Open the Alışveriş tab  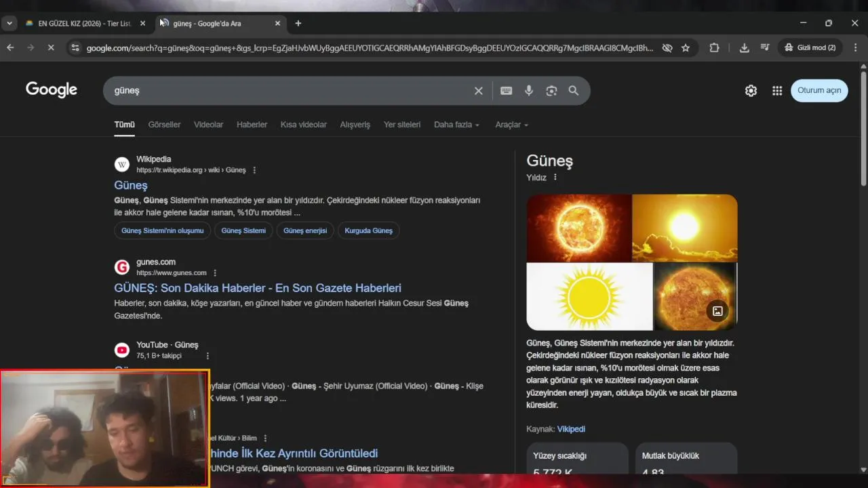tap(355, 125)
